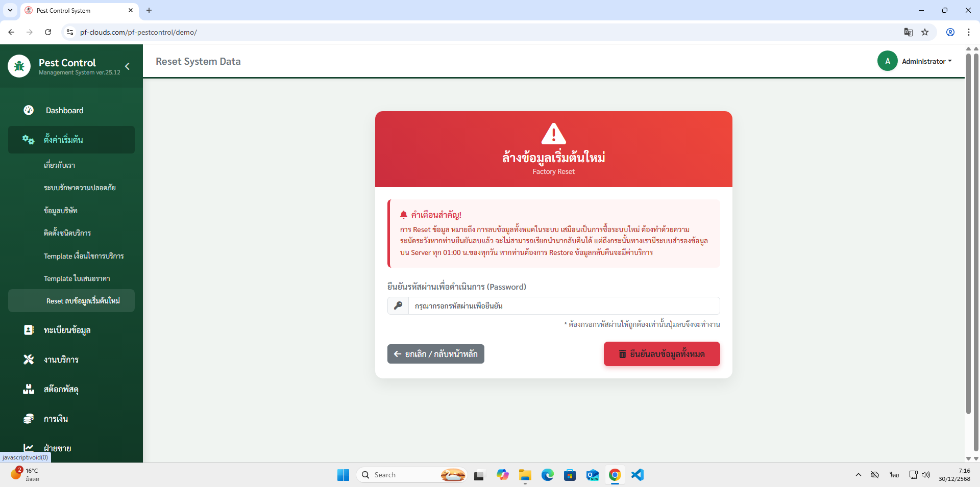Open the ทะเบียนข้อมูล registry section
Screen dimensions: 980x487
click(67, 330)
